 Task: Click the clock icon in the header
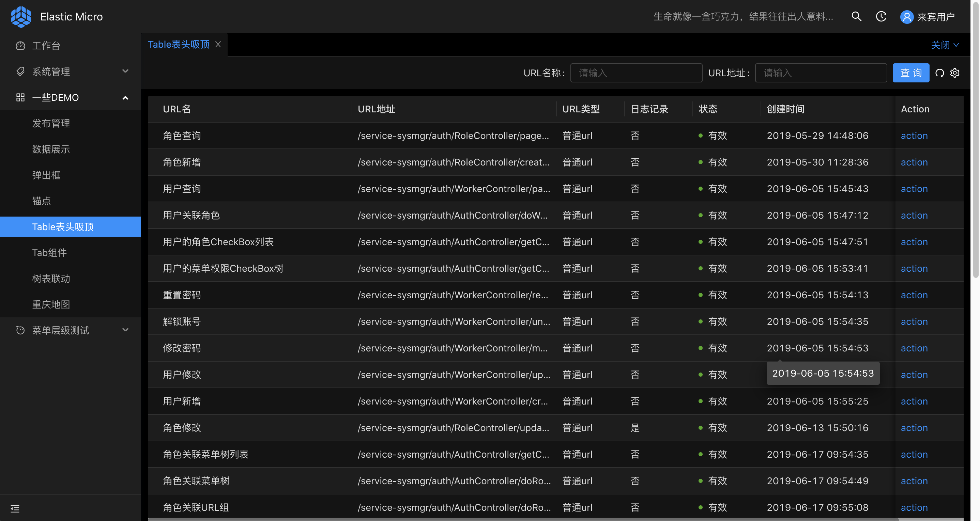coord(881,16)
